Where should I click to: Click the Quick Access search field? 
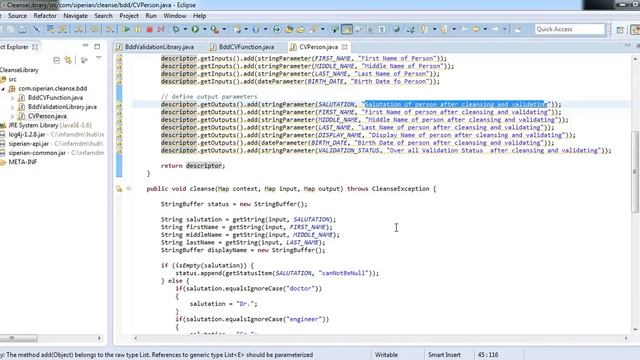pyautogui.click(x=570, y=29)
